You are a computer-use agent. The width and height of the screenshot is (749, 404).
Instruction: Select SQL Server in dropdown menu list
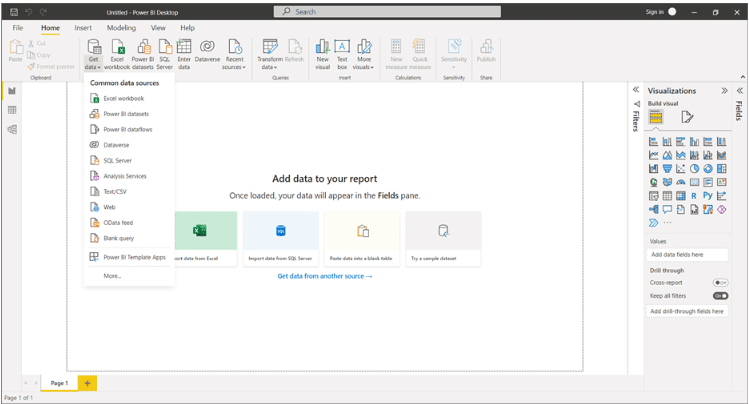pos(128,160)
